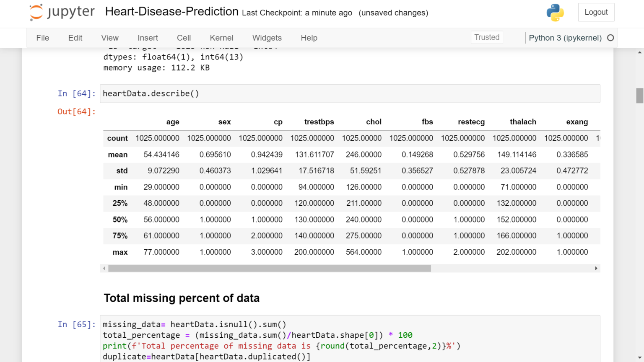Open the Kernel menu
Screen dimensions: 644x362
tap(221, 38)
